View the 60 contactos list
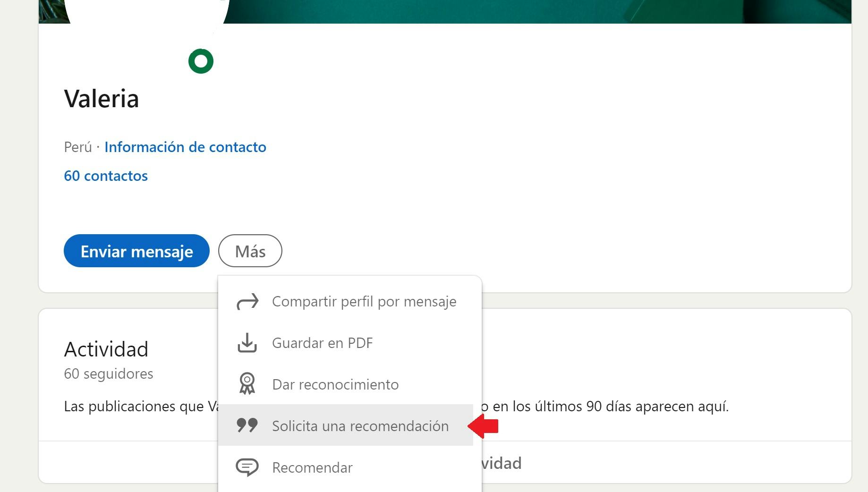This screenshot has width=868, height=492. 106,176
